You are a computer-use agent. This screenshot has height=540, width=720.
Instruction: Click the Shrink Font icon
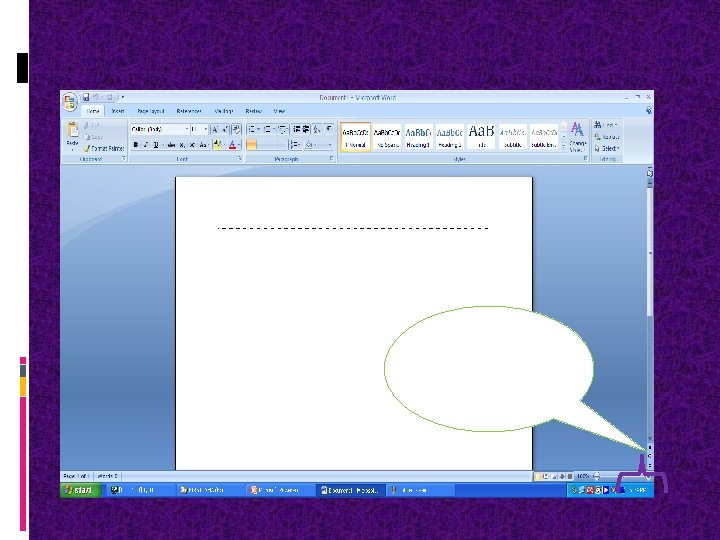[225, 129]
